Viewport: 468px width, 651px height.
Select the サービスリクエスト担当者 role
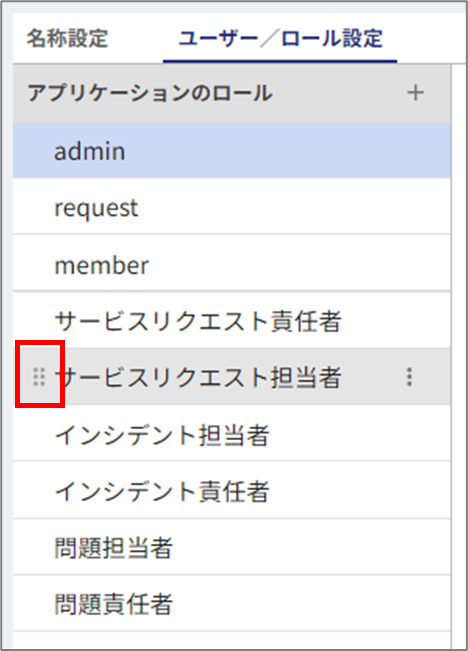(232, 377)
